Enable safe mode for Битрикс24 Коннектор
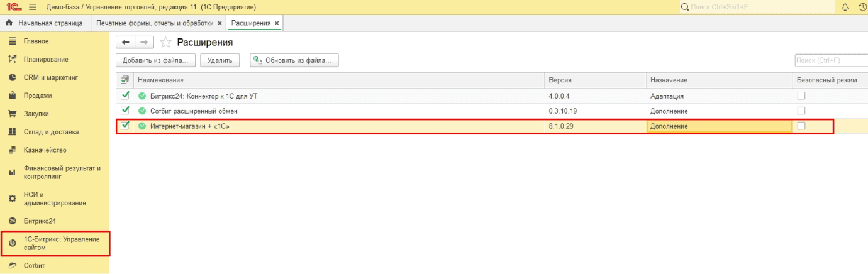Image resolution: width=868 pixels, height=274 pixels. [x=801, y=96]
